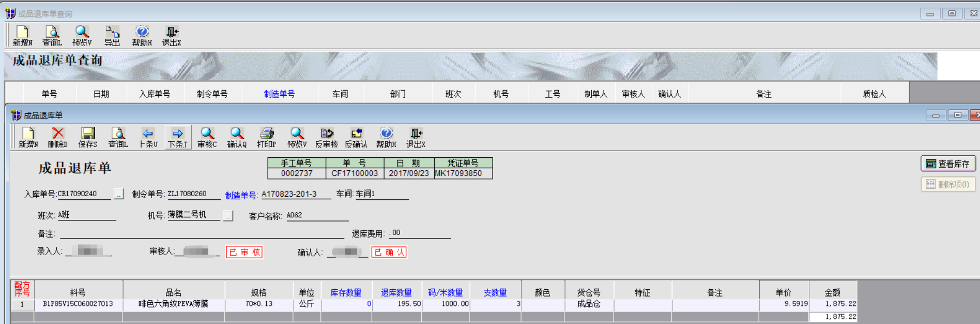Image resolution: width=980 pixels, height=324 pixels.
Task: Click 日期 column header in query grid
Action: [x=101, y=94]
